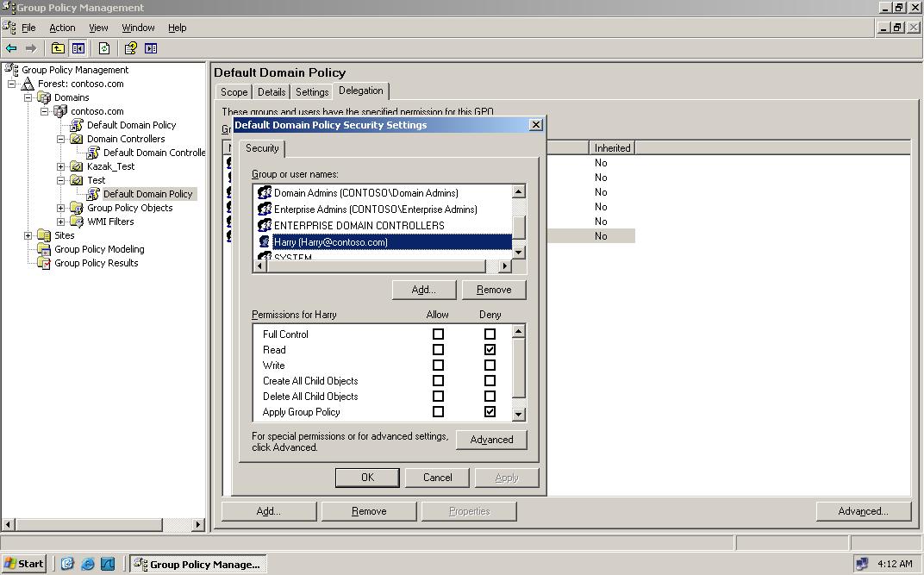This screenshot has height=575, width=924.
Task: Expand the WMI Filters node
Action: pyautogui.click(x=60, y=222)
